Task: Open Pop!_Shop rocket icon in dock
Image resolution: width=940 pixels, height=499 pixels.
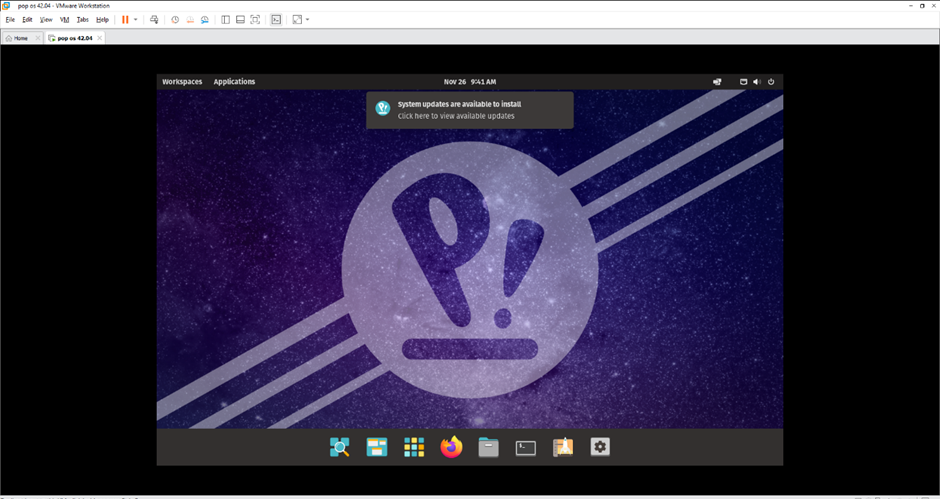Action: coord(563,448)
